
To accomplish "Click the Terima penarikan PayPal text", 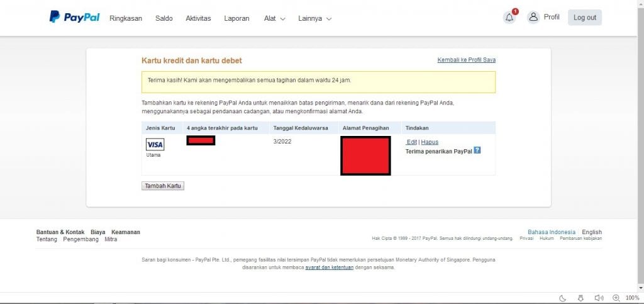I will pos(438,151).
